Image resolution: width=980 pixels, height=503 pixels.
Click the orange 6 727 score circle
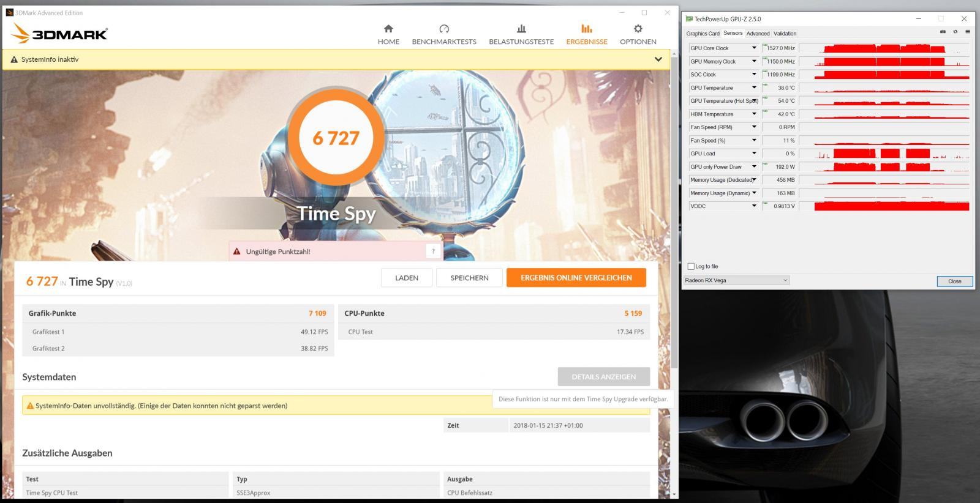click(x=336, y=138)
